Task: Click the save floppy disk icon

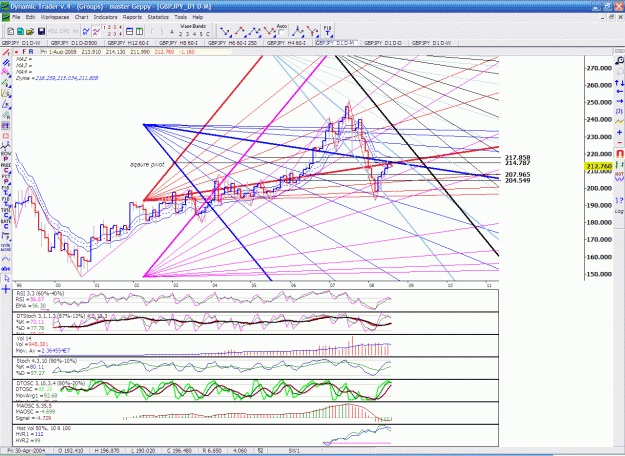Action: coord(41,31)
